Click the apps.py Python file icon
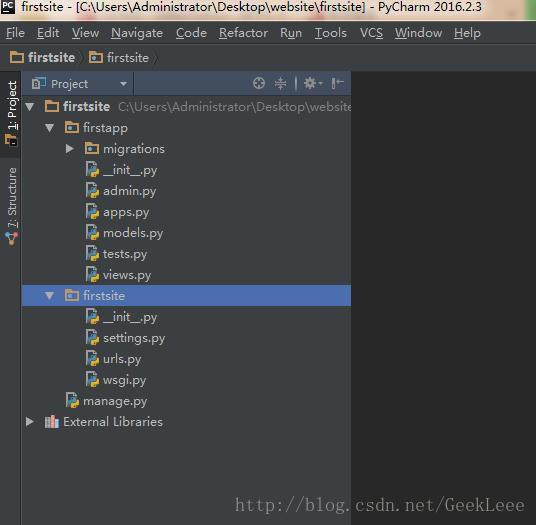536x525 pixels. click(92, 212)
